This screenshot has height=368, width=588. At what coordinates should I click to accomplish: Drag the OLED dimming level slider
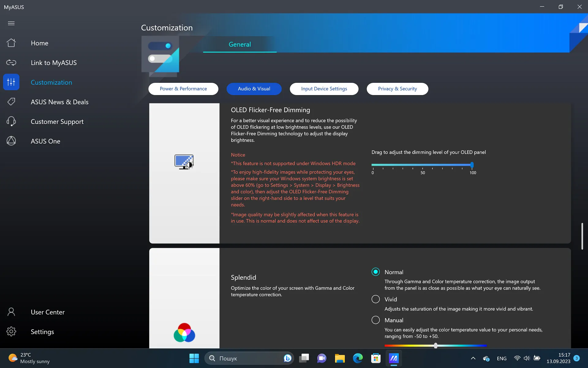[471, 165]
